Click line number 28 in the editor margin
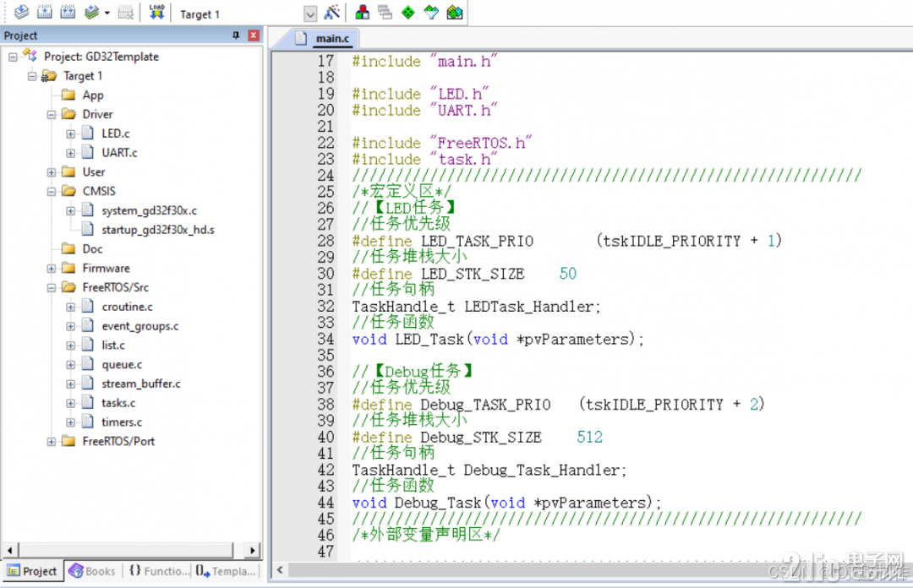The width and height of the screenshot is (913, 588). 325,241
